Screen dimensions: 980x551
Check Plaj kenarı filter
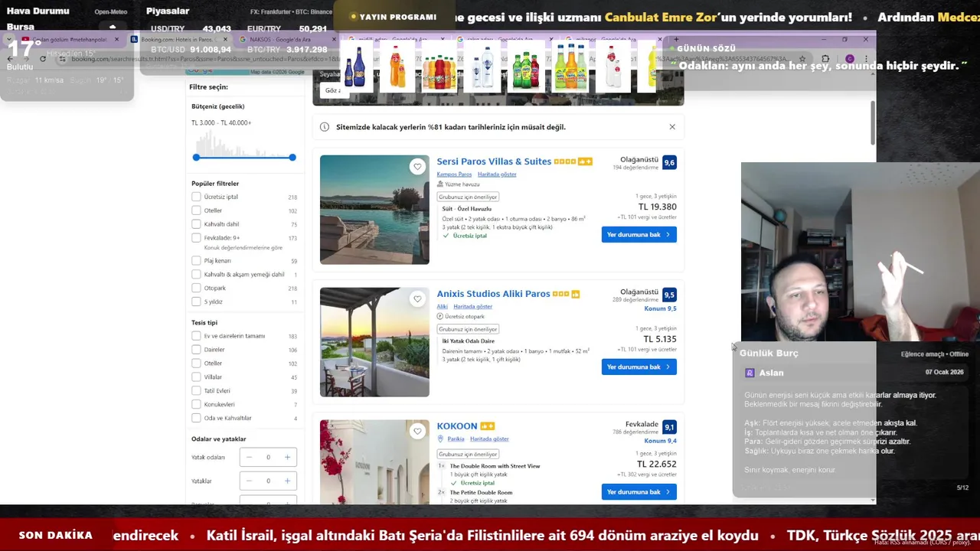(196, 261)
